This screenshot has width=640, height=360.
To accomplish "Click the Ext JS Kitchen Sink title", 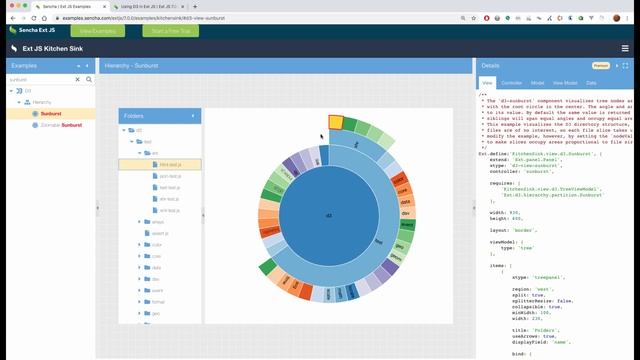I will click(53, 48).
